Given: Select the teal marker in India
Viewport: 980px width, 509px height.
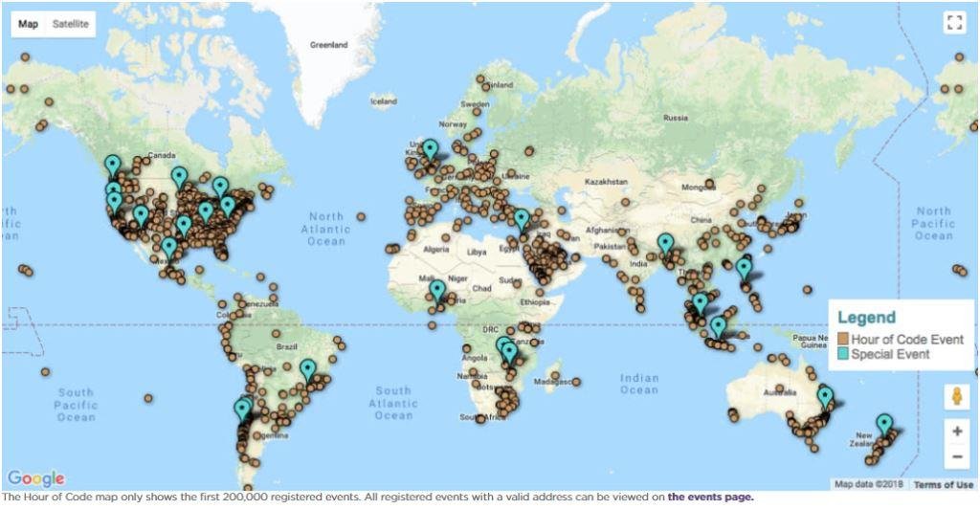Looking at the screenshot, I should click(665, 242).
